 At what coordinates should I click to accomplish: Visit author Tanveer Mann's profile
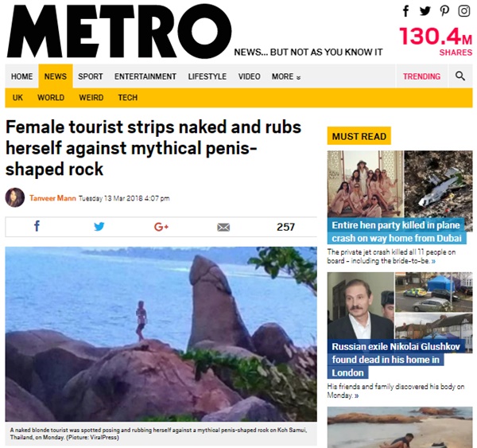[x=52, y=198]
